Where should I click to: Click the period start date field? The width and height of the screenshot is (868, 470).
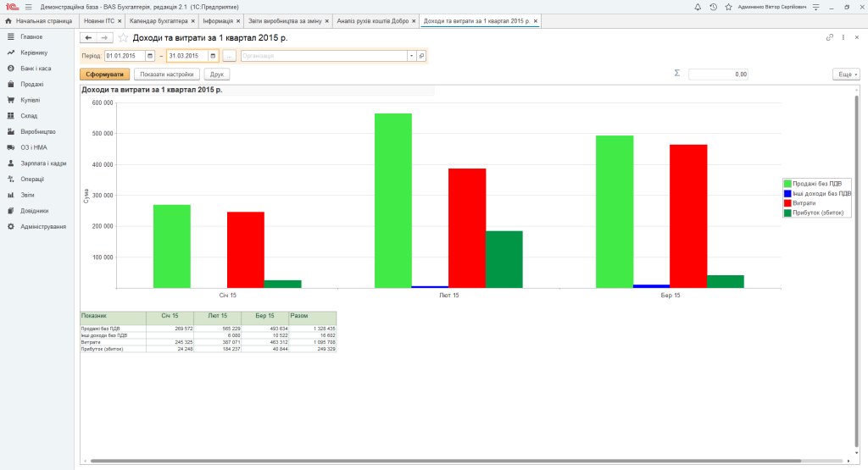pos(125,56)
